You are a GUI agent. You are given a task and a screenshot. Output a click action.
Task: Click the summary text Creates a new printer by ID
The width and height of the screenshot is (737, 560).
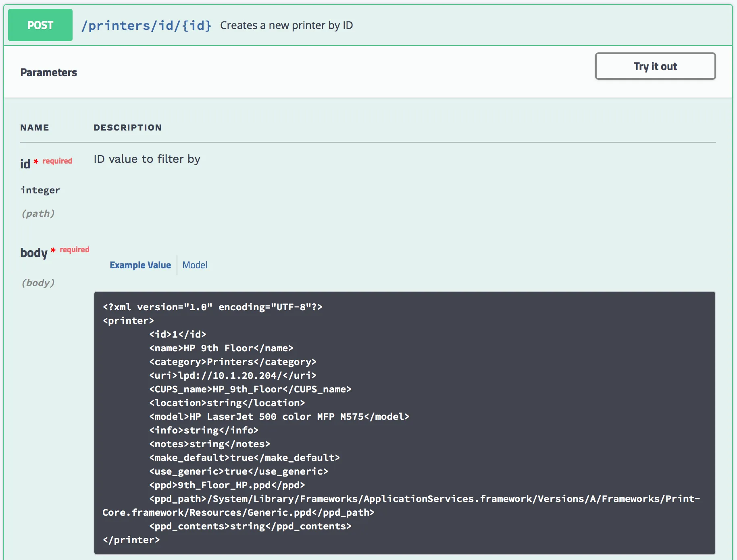pos(286,25)
